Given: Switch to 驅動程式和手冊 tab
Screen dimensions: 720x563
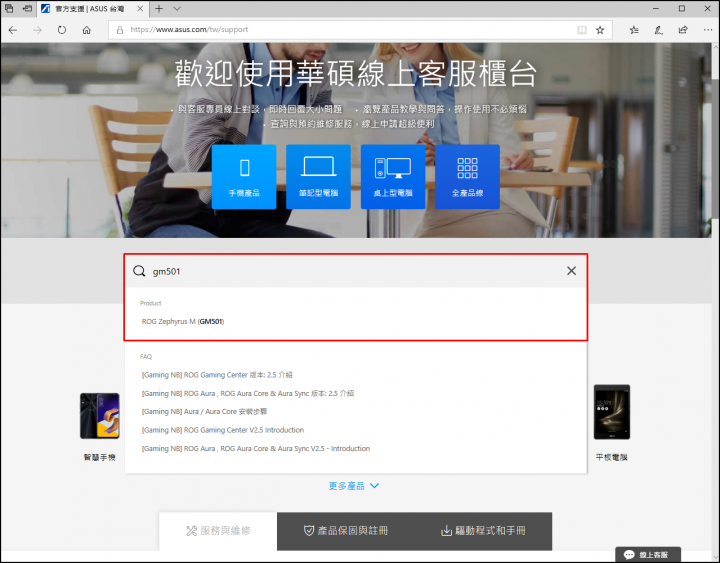Looking at the screenshot, I should (483, 531).
